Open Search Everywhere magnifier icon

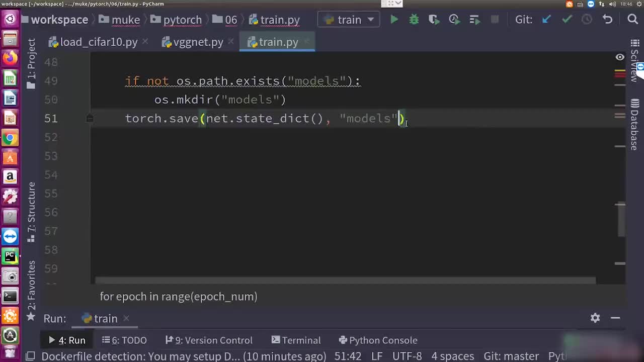click(633, 20)
